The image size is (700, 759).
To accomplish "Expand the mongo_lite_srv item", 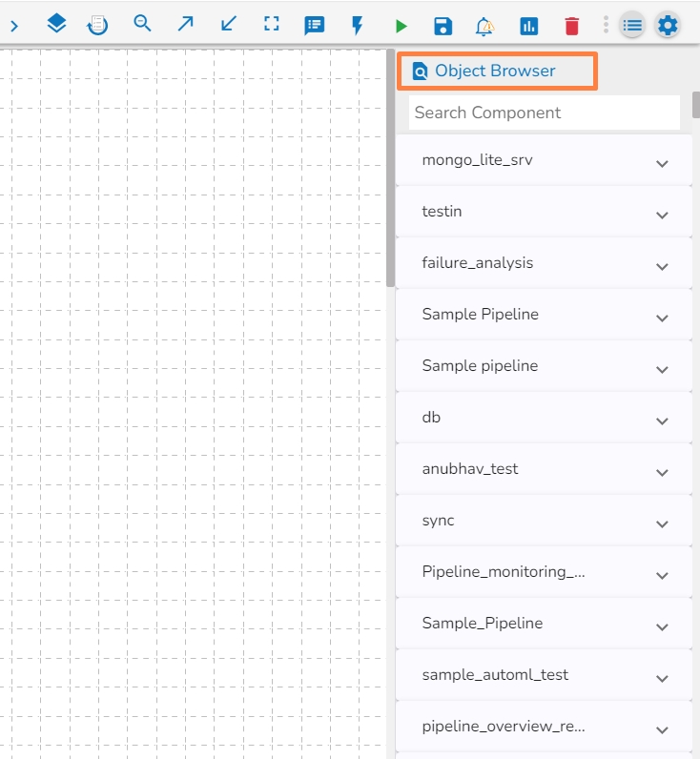I will click(x=662, y=163).
